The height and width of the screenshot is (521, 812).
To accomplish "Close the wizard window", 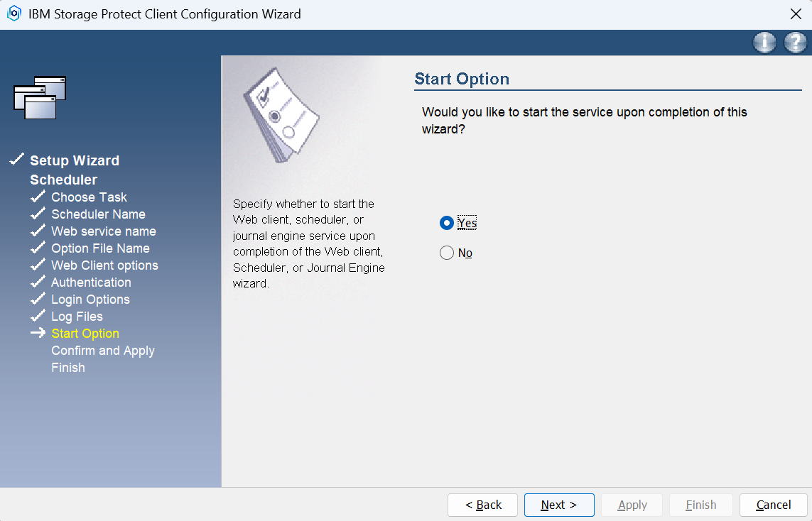I will (796, 14).
